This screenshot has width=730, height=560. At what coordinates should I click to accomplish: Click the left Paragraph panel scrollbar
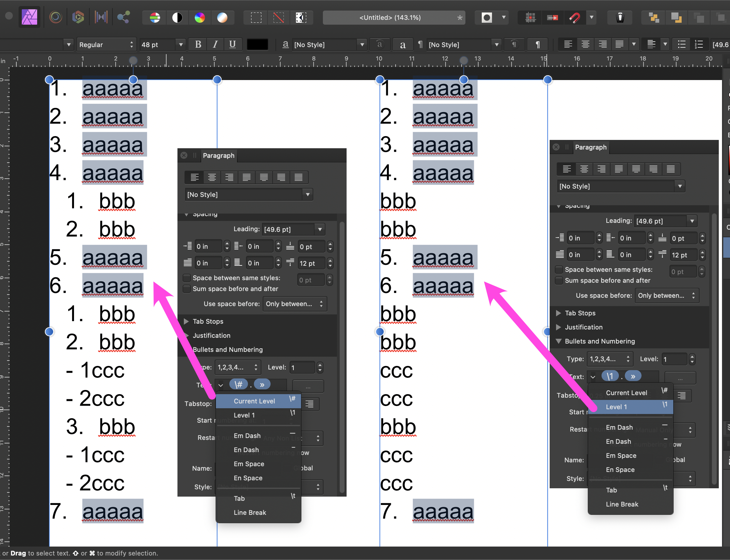tap(342, 357)
